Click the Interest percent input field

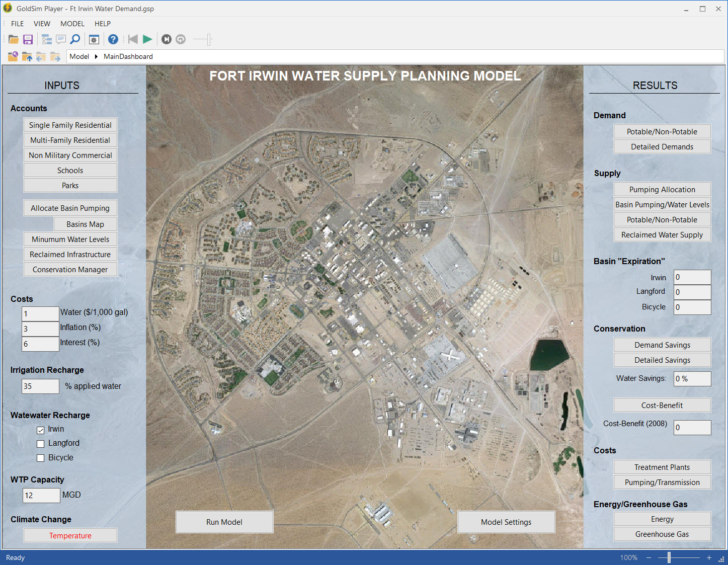click(x=40, y=344)
